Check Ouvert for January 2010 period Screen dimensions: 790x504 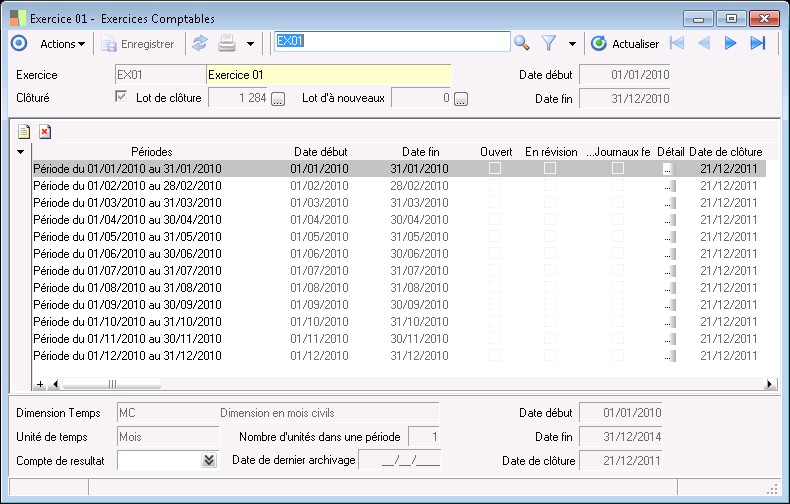494,169
